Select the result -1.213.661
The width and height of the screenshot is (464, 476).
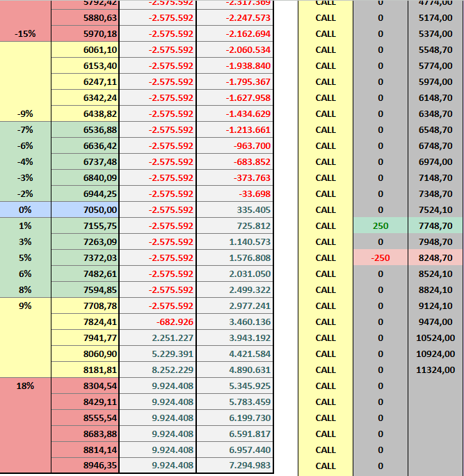[235, 130]
